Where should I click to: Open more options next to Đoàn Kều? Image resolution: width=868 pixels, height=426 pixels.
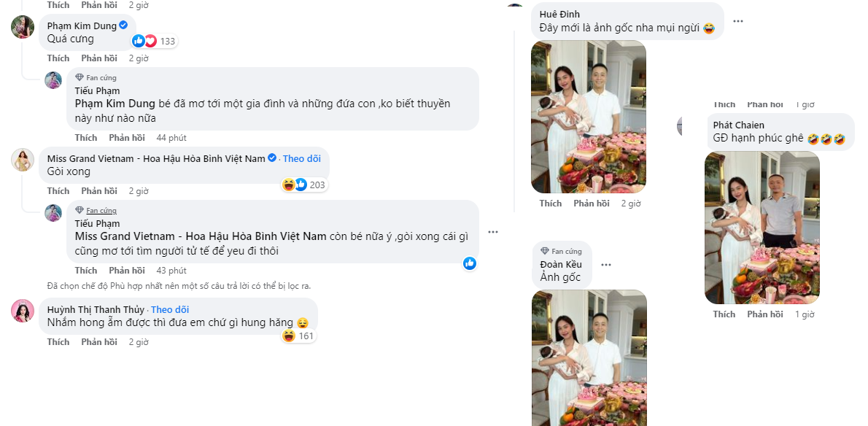tap(605, 265)
